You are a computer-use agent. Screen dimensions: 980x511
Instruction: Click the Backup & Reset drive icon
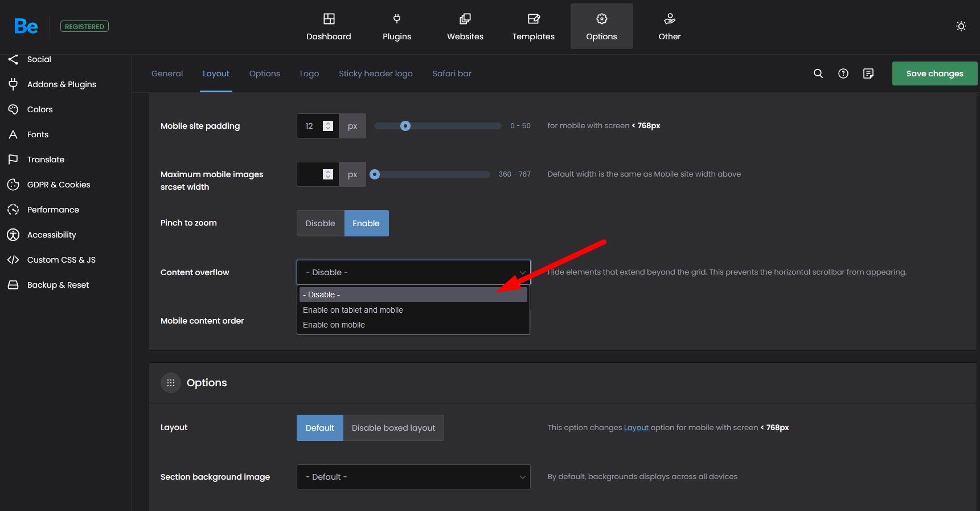[13, 285]
